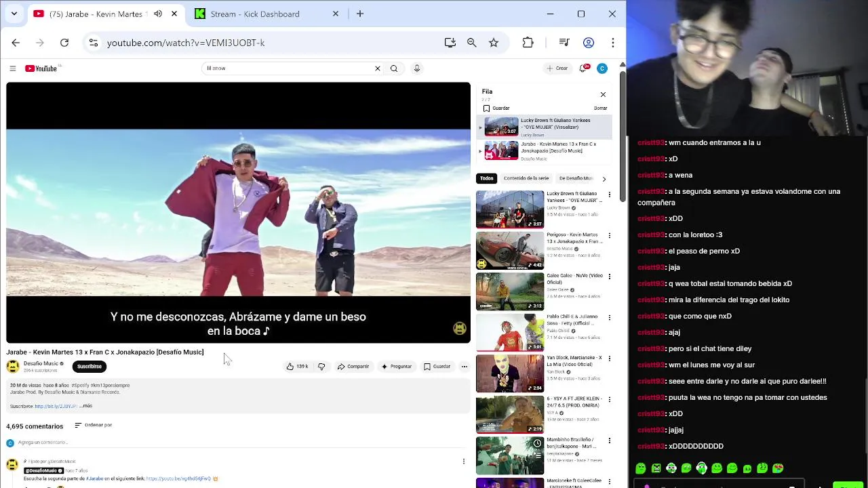The width and height of the screenshot is (868, 488).
Task: Open the bit.ly link in description
Action: [56, 406]
